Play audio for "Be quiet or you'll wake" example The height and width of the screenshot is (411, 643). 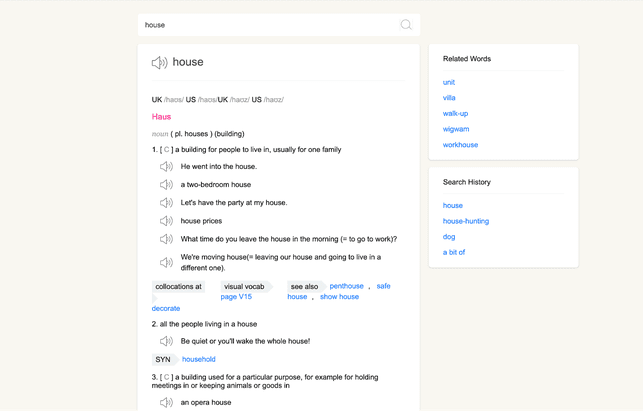166,341
